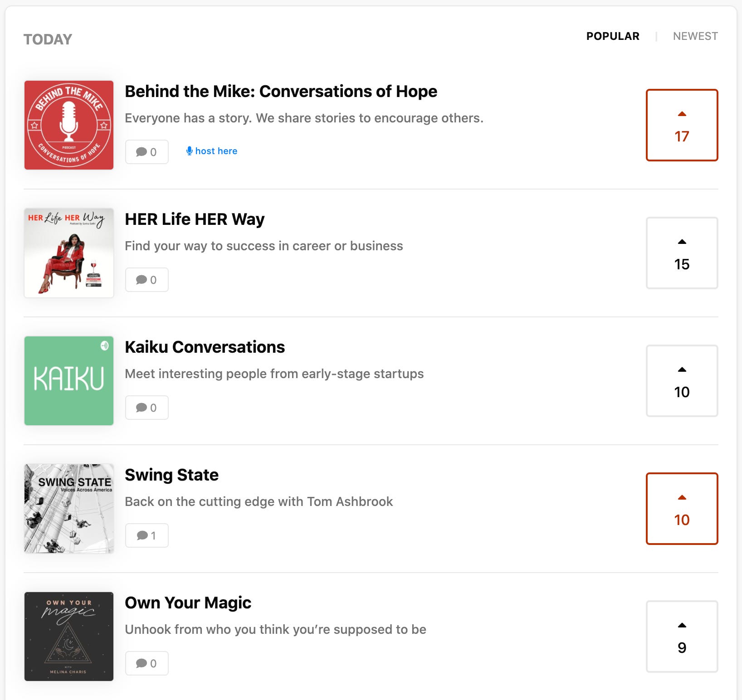
Task: Open Own Your Magic cover thumbnail
Action: (x=69, y=637)
